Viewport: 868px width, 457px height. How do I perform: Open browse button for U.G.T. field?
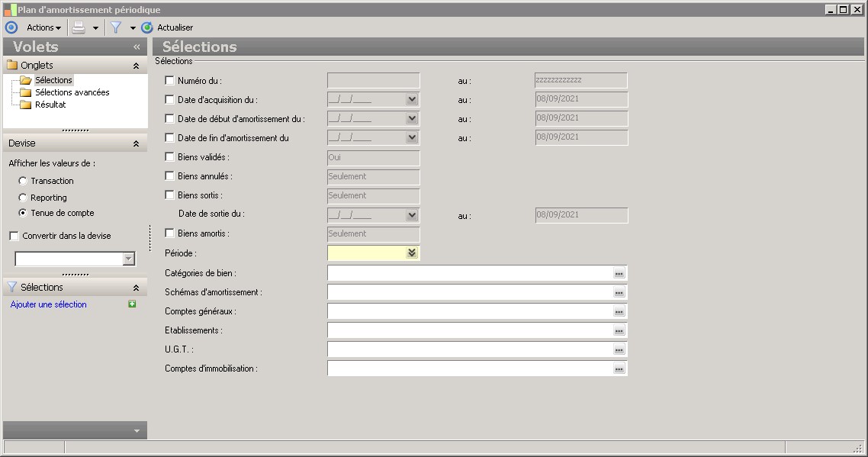click(x=619, y=349)
